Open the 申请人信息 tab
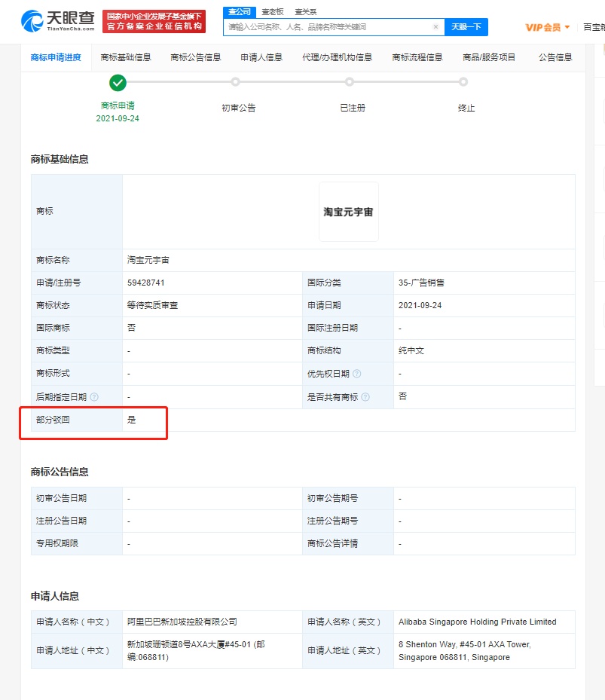Image resolution: width=605 pixels, height=700 pixels. coord(261,57)
